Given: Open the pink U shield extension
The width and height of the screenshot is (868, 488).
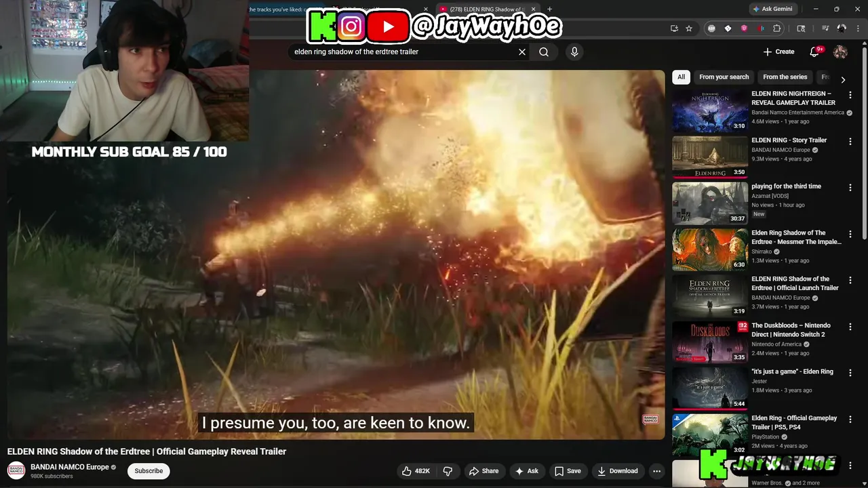Looking at the screenshot, I should coord(744,28).
